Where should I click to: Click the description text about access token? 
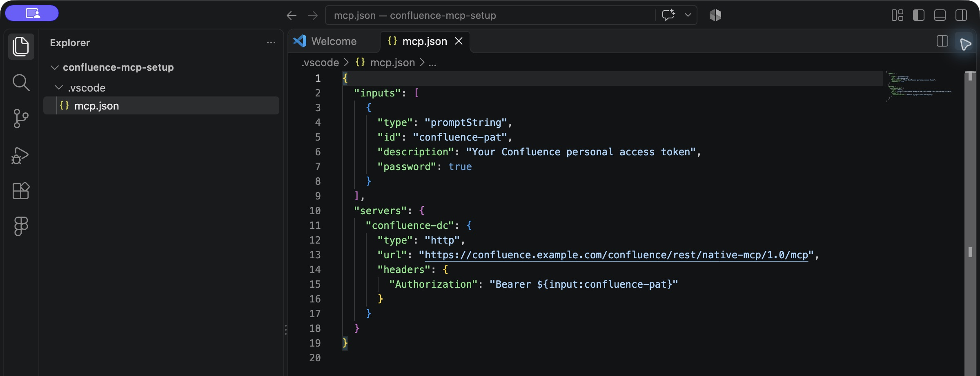(581, 152)
